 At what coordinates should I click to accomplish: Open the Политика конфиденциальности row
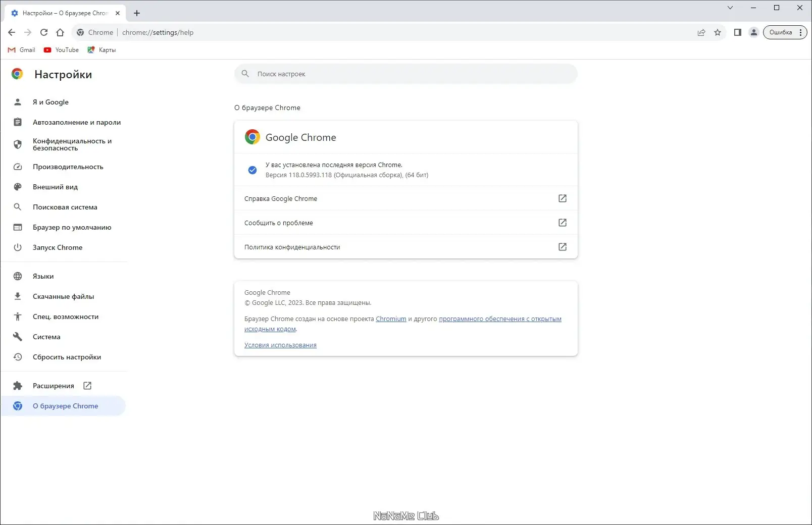(x=405, y=247)
